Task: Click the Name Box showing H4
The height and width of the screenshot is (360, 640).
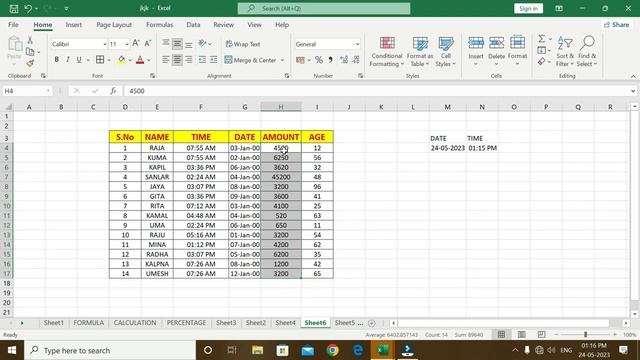Action: pyautogui.click(x=27, y=91)
